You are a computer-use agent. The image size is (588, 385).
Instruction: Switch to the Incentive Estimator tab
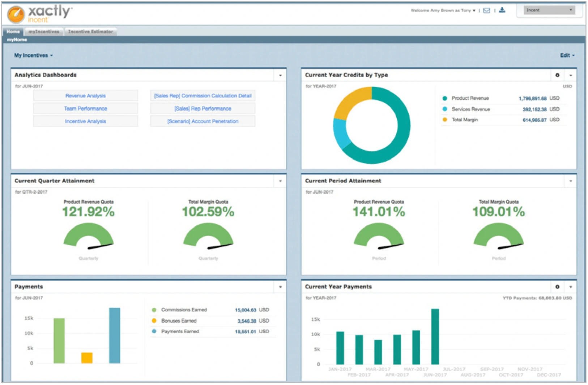90,31
